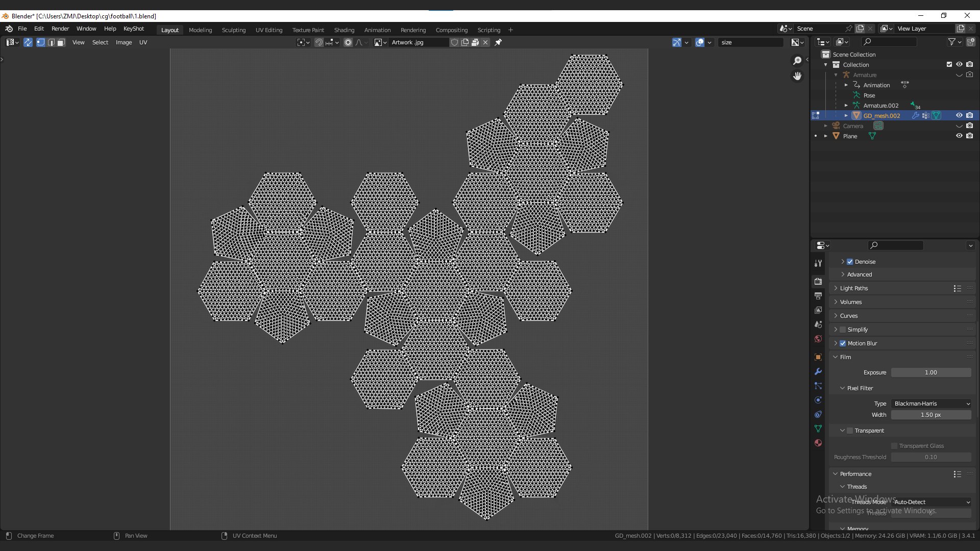Switch to the UV Editing workspace tab

point(268,30)
